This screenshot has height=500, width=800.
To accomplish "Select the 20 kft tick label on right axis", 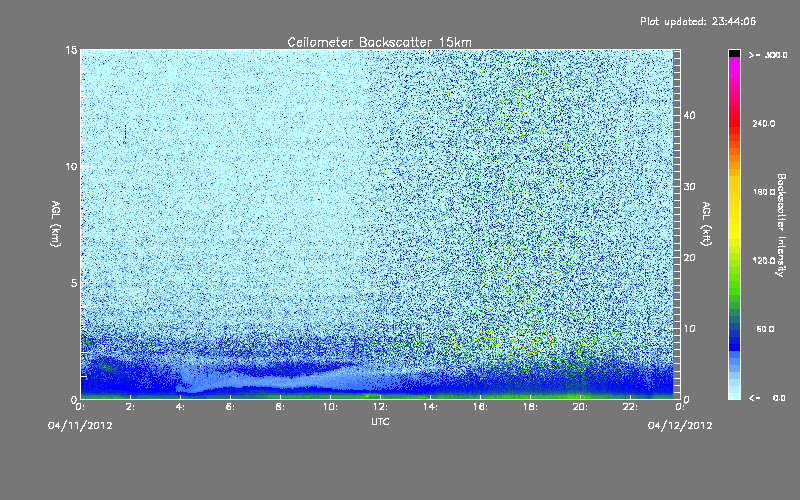I will point(689,258).
